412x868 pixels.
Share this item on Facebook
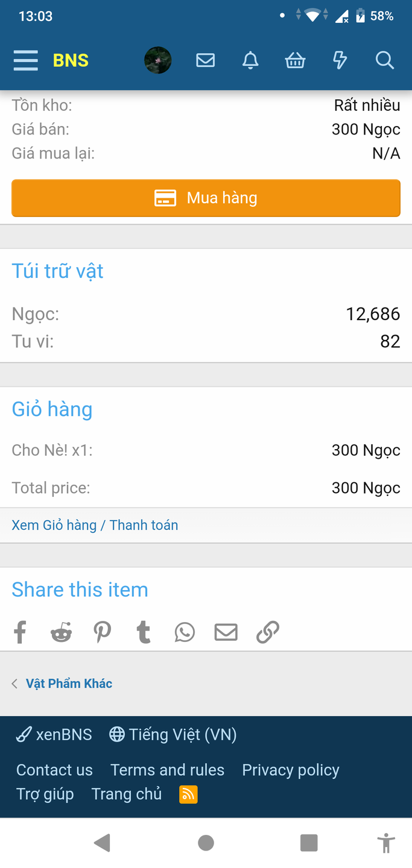20,632
